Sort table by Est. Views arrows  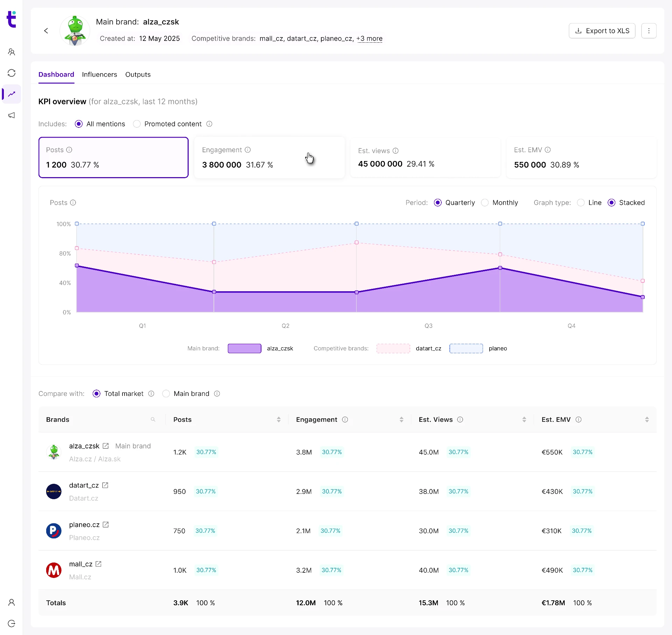coord(524,419)
